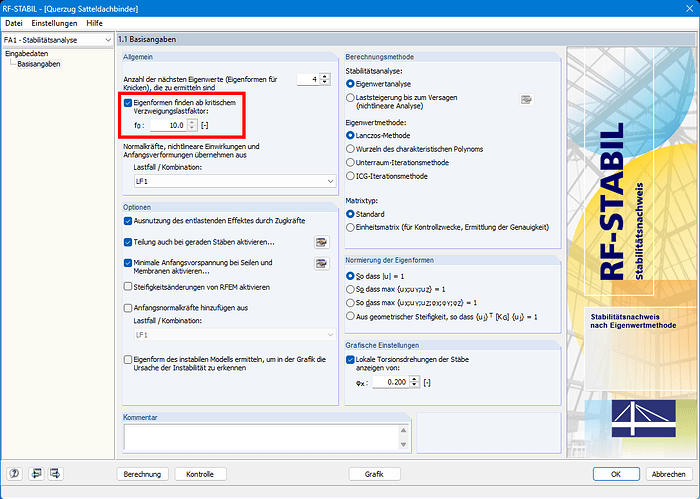Uncheck Ausnutzung des entlastenden Effektes durch Zugkräfte

(128, 221)
